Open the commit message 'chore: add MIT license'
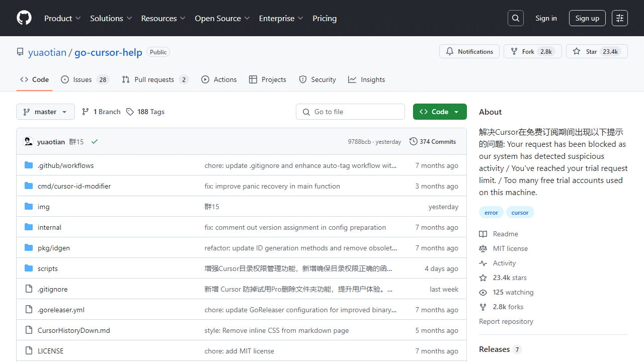Image resolution: width=644 pixels, height=362 pixels. [239, 351]
